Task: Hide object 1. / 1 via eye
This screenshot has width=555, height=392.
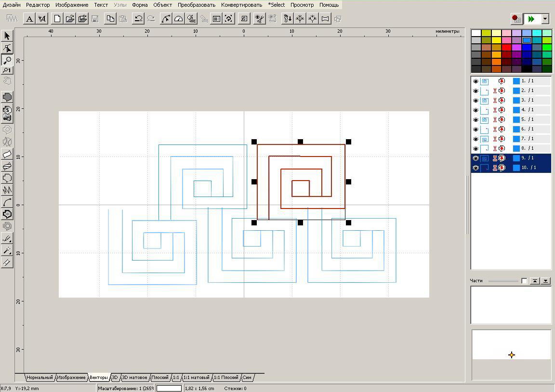Action: click(476, 81)
